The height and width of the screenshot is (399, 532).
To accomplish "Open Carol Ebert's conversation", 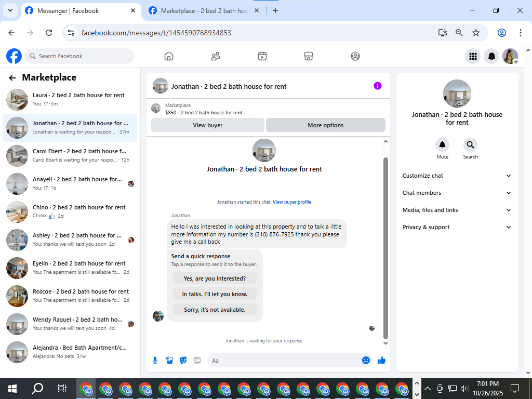I will click(70, 156).
